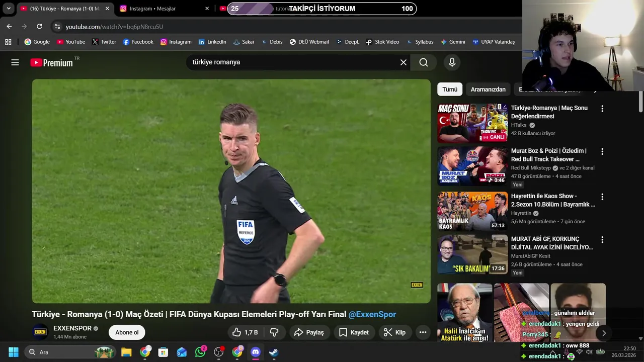The image size is (644, 362).
Task: Open the Facebook bookmark
Action: point(138,42)
